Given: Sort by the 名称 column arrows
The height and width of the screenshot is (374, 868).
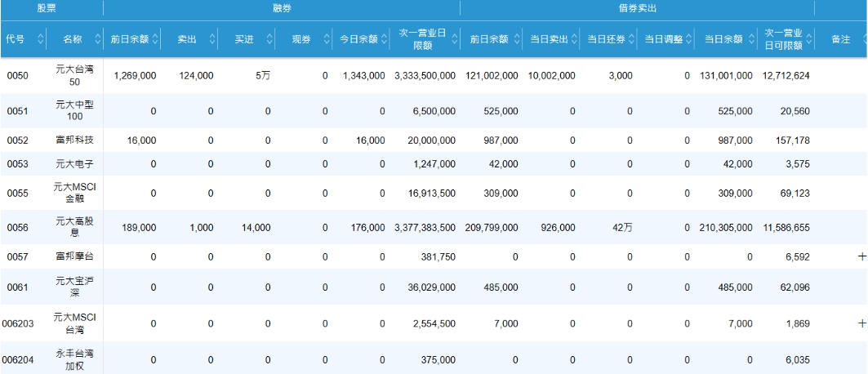Looking at the screenshot, I should [98, 39].
